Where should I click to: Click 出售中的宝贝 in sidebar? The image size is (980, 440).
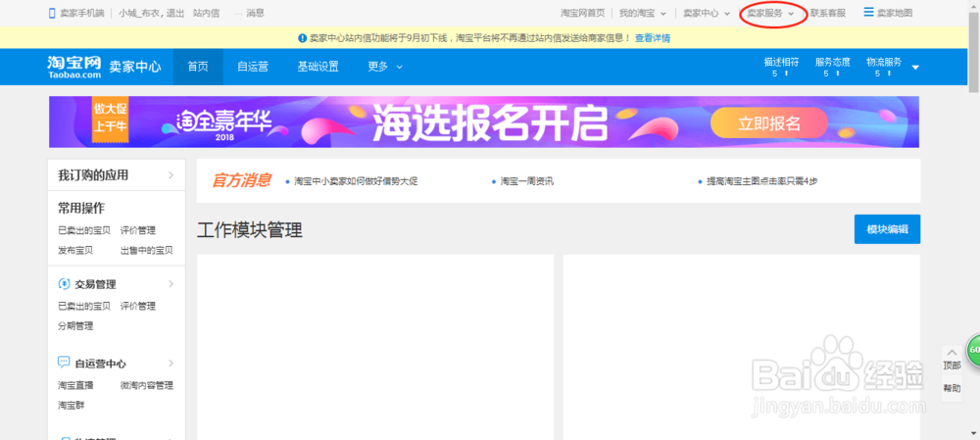tap(147, 251)
